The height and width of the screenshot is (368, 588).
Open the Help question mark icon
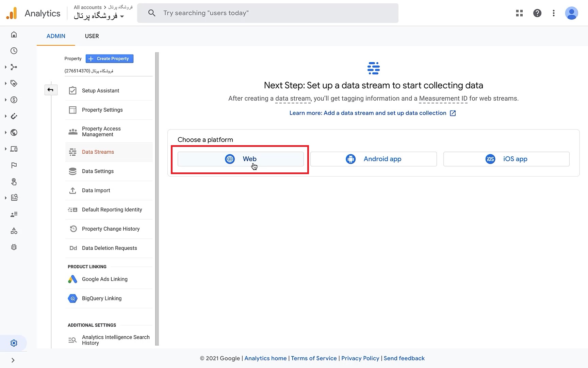(x=537, y=13)
